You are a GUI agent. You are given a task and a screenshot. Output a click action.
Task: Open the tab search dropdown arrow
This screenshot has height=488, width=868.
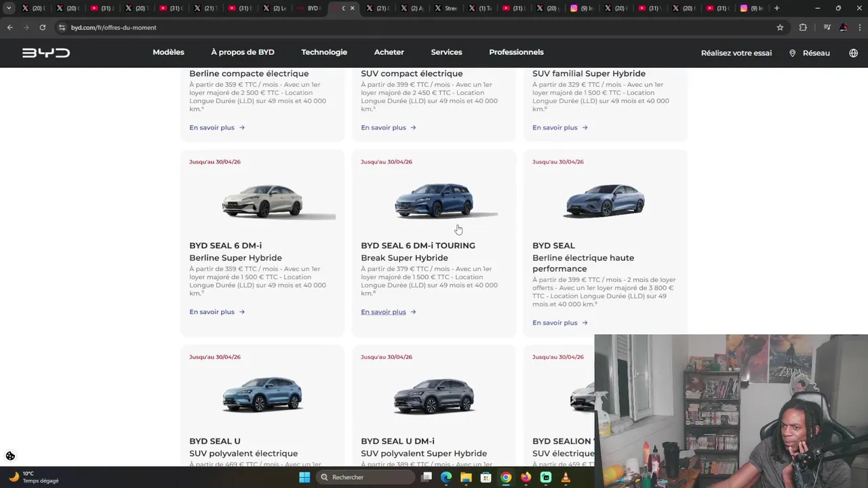9,8
